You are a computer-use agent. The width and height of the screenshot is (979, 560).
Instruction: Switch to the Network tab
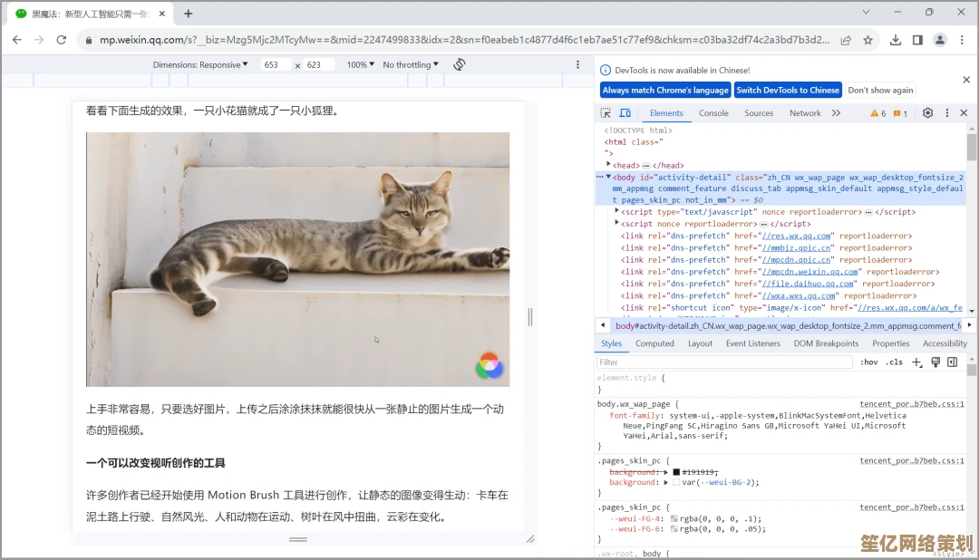(805, 113)
